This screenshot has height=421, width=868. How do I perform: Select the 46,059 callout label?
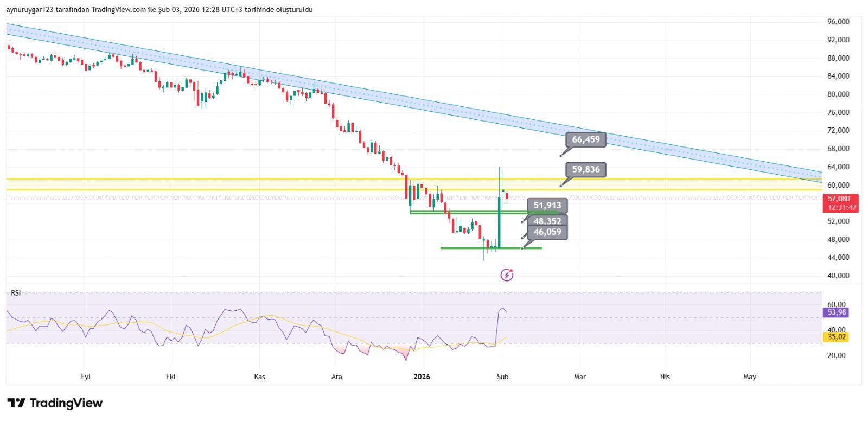[547, 232]
